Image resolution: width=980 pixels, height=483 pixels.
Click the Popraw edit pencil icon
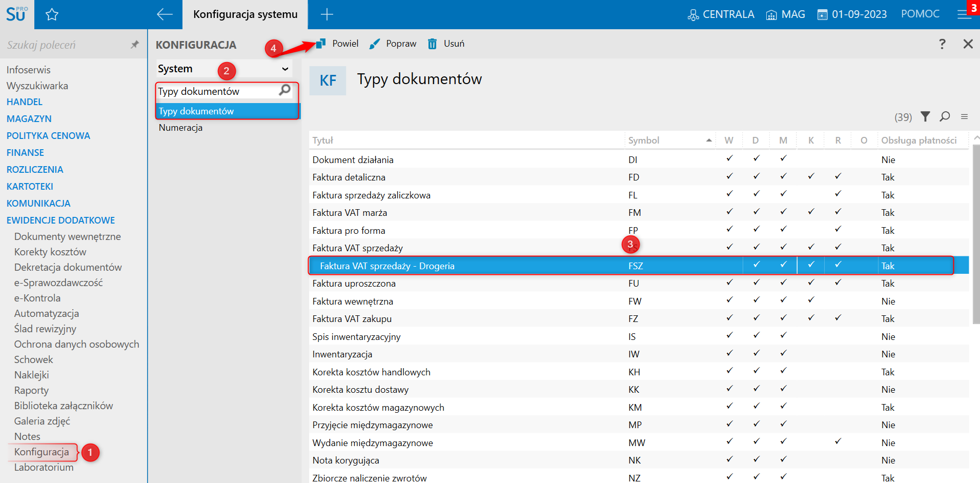point(375,44)
